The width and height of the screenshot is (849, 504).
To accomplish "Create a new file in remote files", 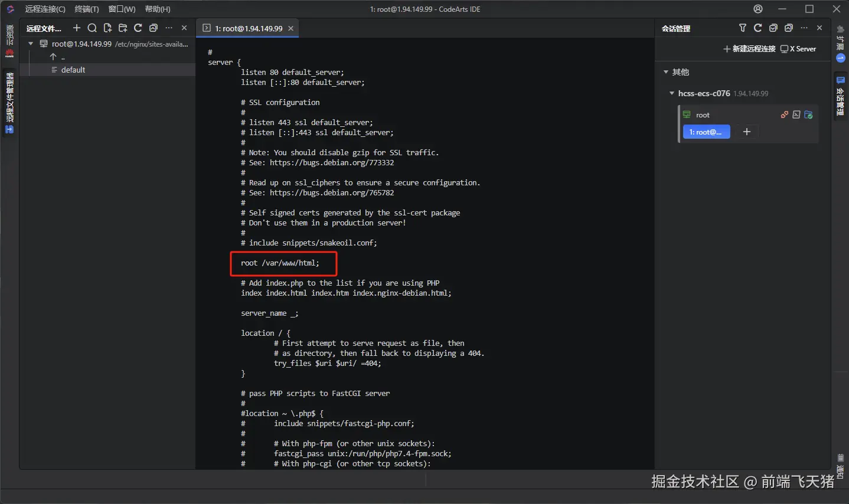I will (107, 28).
